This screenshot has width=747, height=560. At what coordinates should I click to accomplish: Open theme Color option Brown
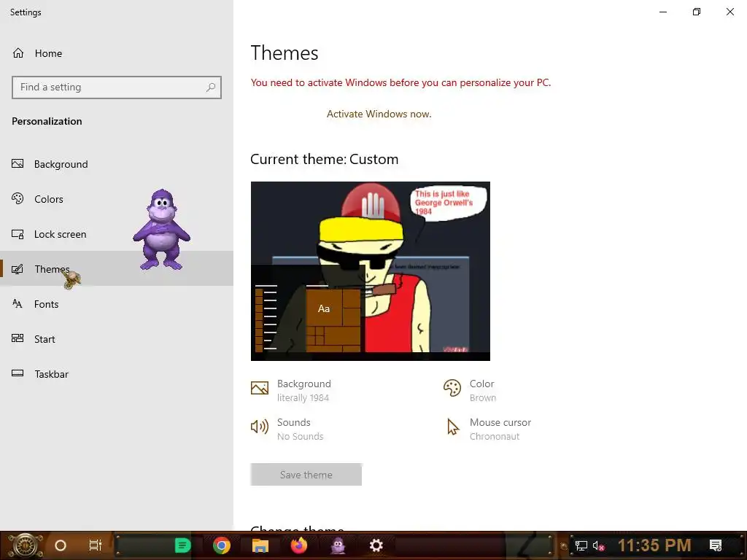[483, 391]
